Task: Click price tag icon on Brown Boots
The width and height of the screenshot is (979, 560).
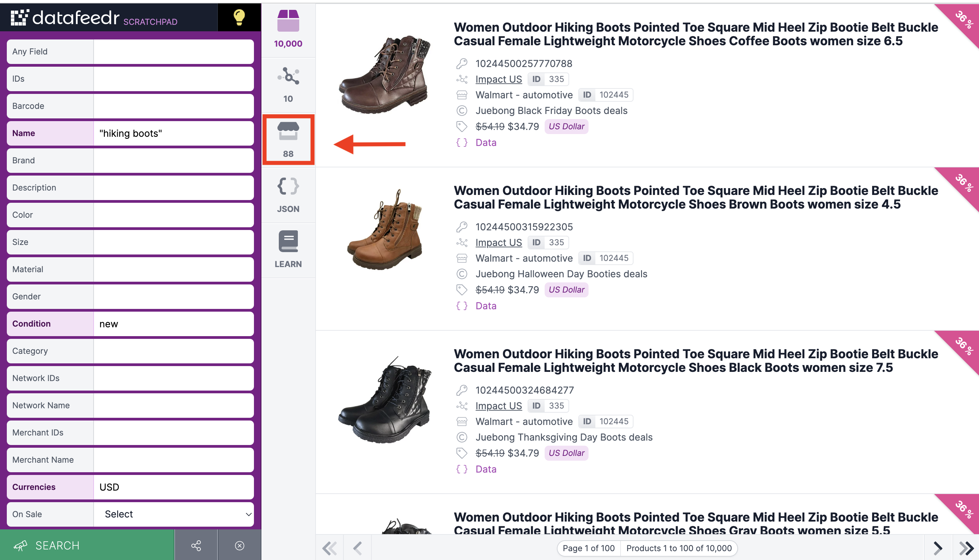Action: [x=461, y=290]
